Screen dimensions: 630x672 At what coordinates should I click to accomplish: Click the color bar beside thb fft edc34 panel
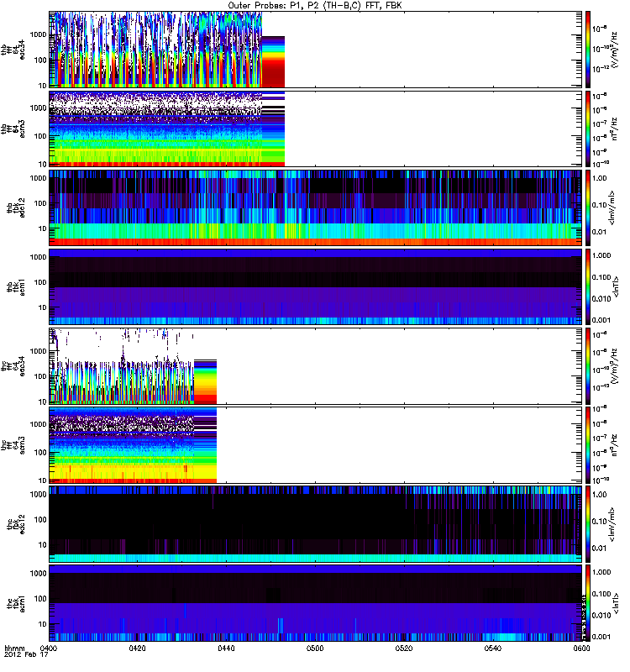click(589, 50)
